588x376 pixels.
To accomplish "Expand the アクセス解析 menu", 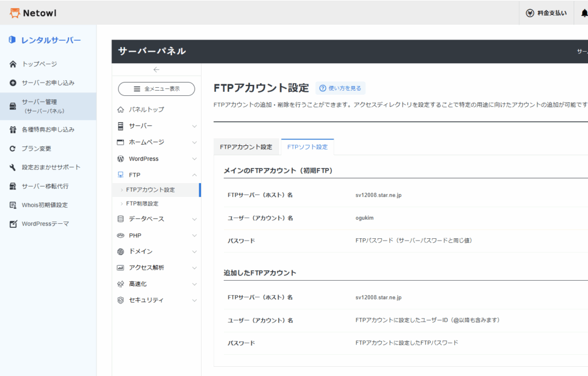I will (x=194, y=268).
